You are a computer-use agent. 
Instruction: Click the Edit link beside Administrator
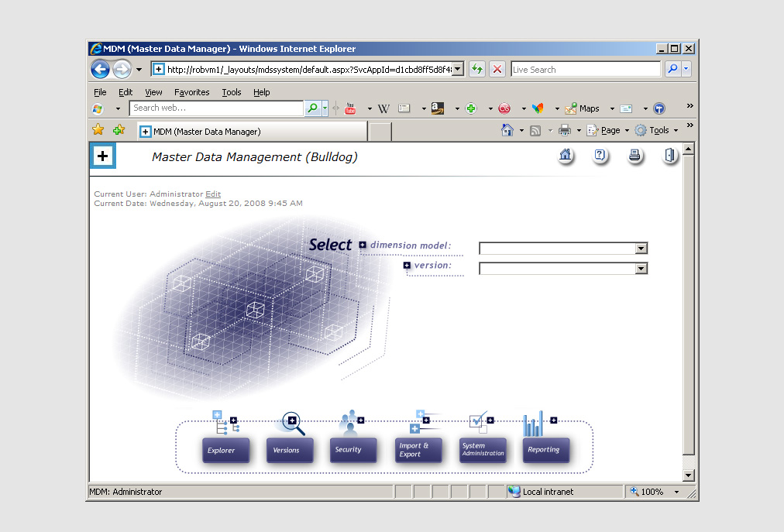(213, 194)
